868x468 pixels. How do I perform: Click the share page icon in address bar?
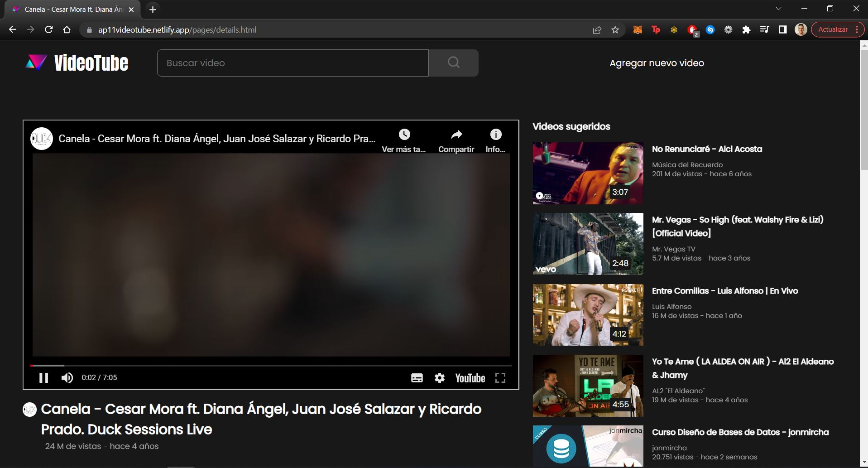(x=597, y=30)
